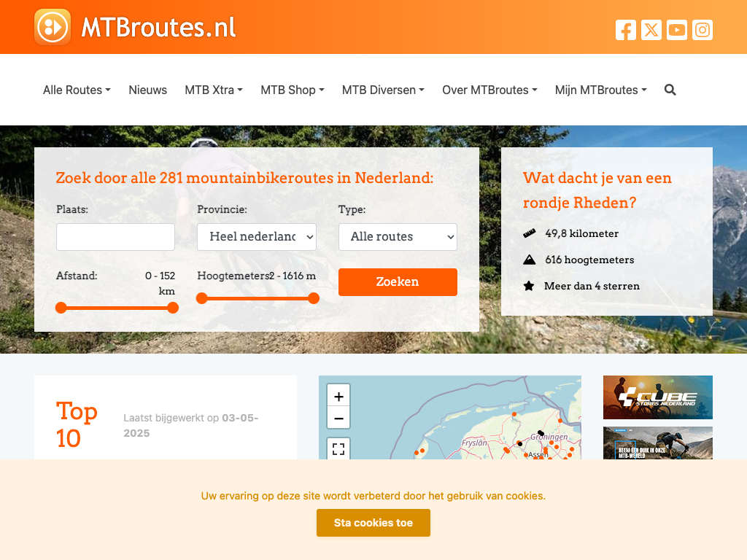This screenshot has width=747, height=560.
Task: Expand the MTB Diversen menu
Action: [x=383, y=90]
